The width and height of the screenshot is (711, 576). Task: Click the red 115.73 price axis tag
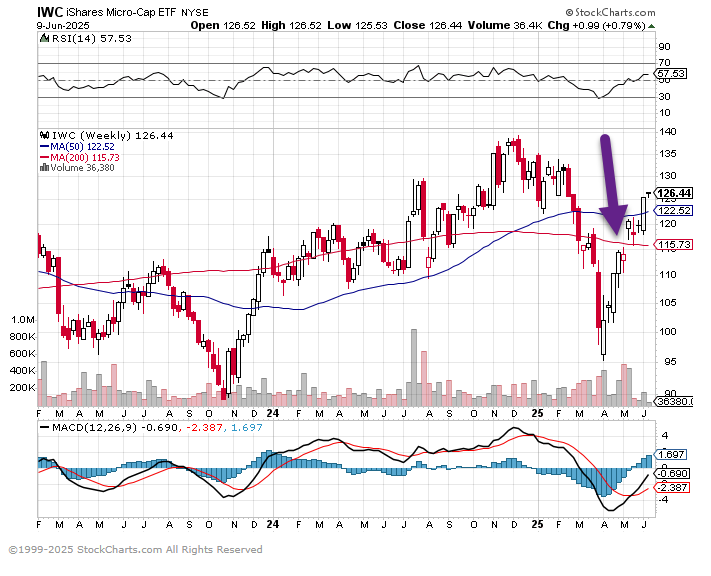pos(674,245)
